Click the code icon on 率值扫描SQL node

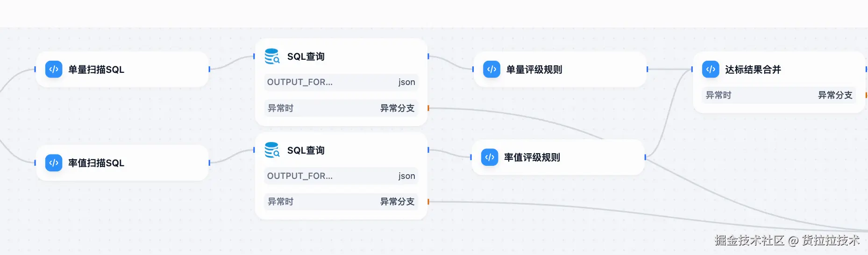[x=54, y=163]
